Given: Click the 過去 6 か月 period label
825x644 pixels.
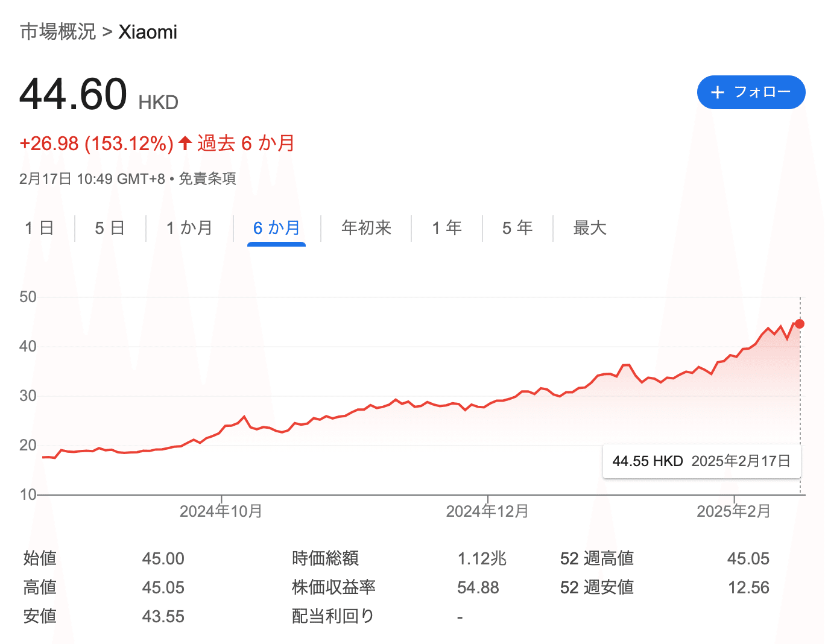Looking at the screenshot, I should [246, 144].
